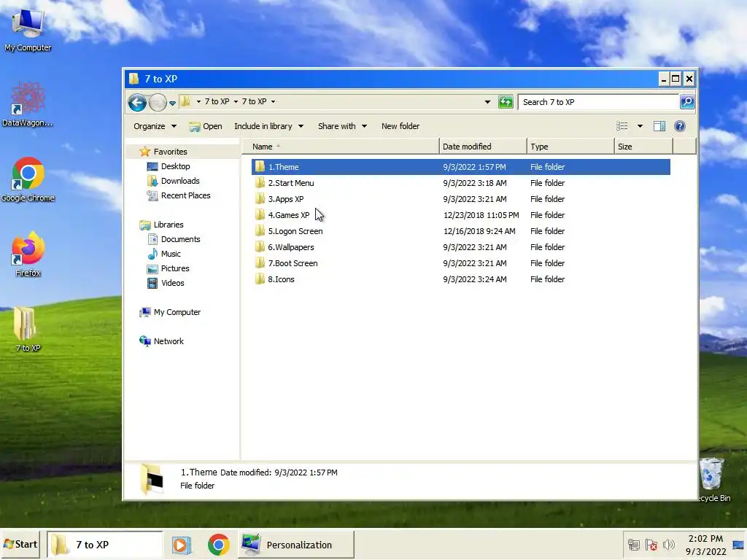The image size is (747, 560).
Task: Click the Open toolbar button
Action: [x=205, y=126]
